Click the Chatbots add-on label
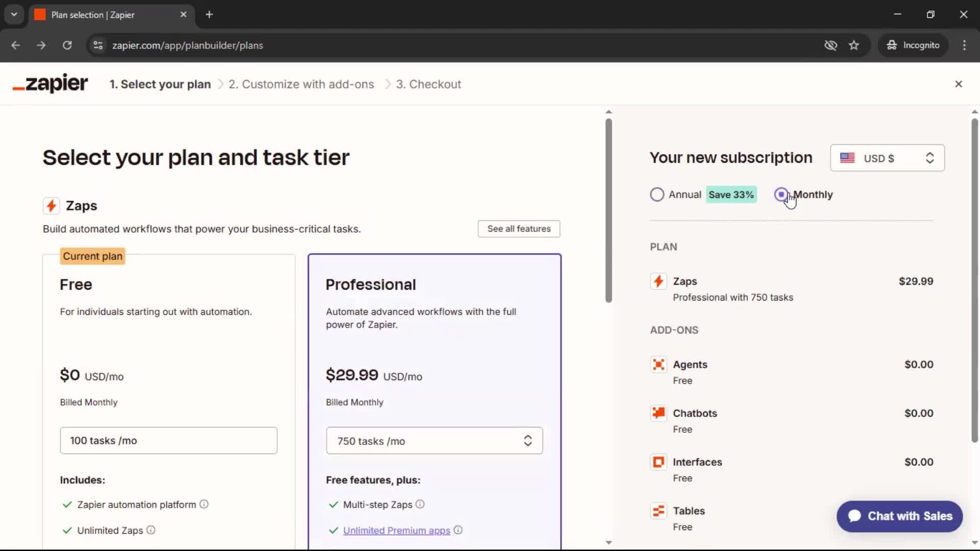Viewport: 980px width, 551px height. tap(695, 413)
